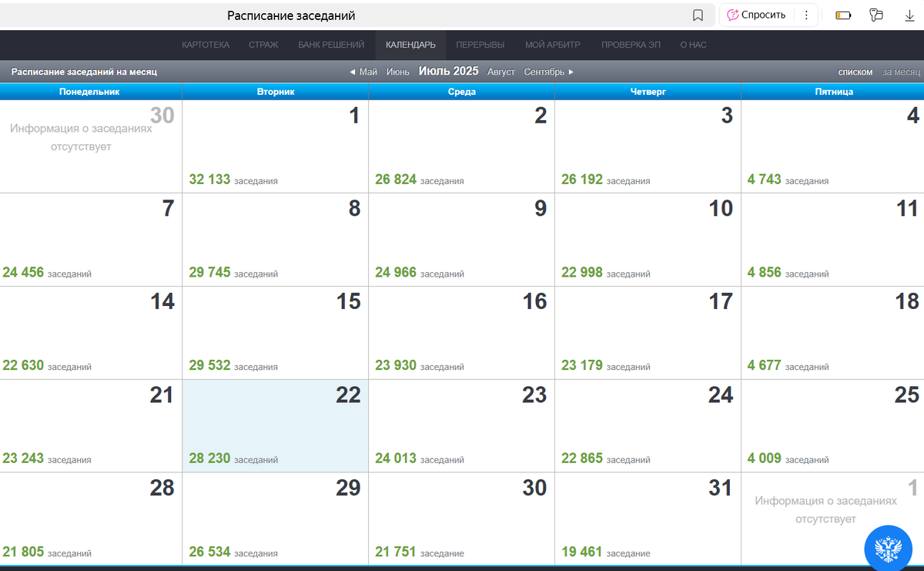Open the Картотека menu item
Screen dimensions: 924x571
pos(206,45)
